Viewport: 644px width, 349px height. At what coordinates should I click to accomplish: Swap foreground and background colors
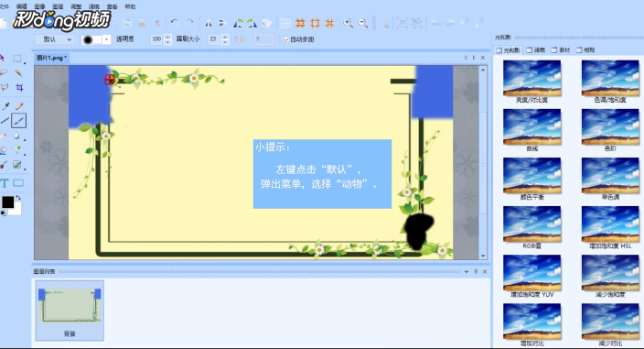17,198
